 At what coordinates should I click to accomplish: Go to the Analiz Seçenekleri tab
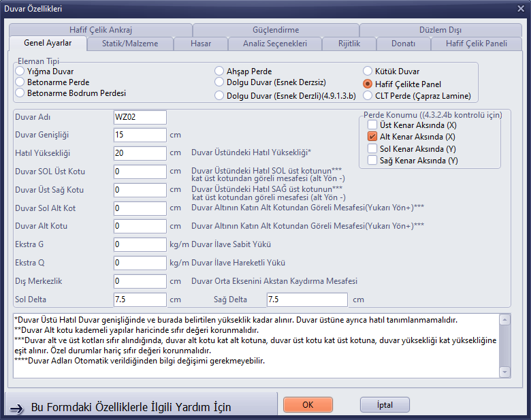(275, 44)
